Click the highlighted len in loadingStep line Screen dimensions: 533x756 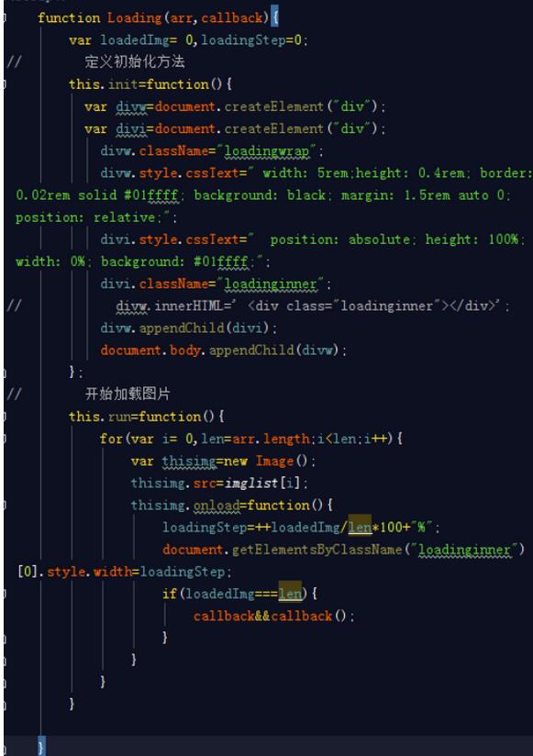(x=360, y=527)
